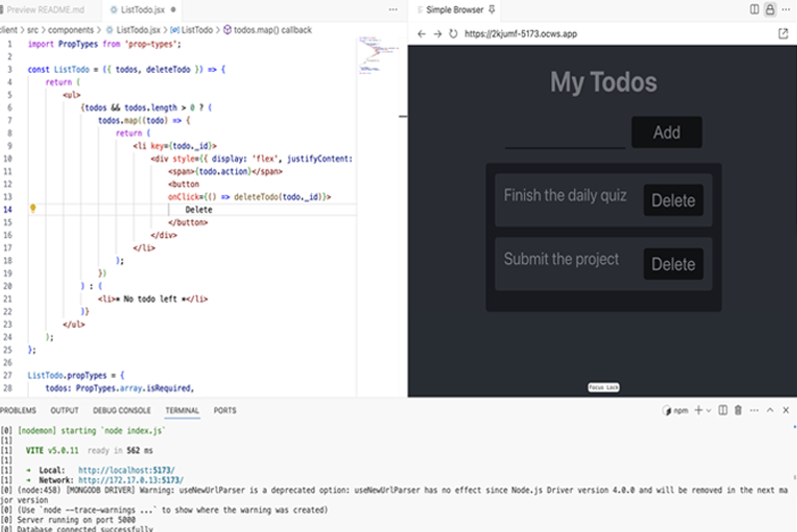
Task: Open more actions in the editor group
Action: click(x=785, y=9)
